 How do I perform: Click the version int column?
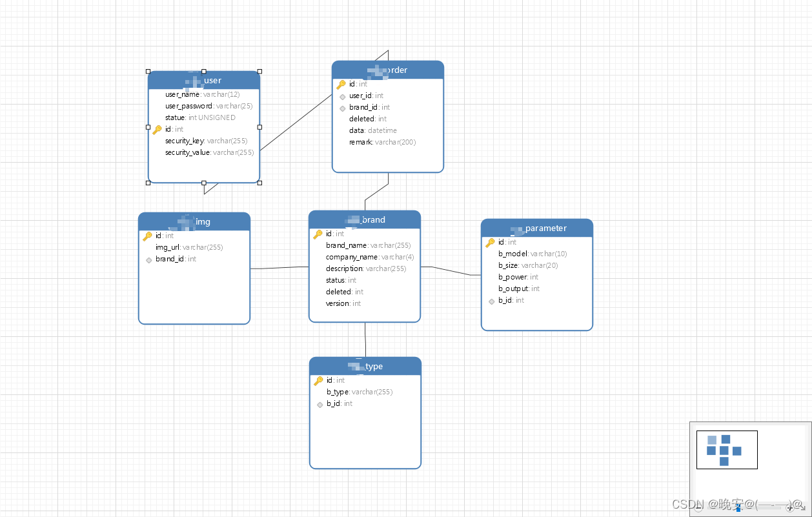(x=343, y=304)
